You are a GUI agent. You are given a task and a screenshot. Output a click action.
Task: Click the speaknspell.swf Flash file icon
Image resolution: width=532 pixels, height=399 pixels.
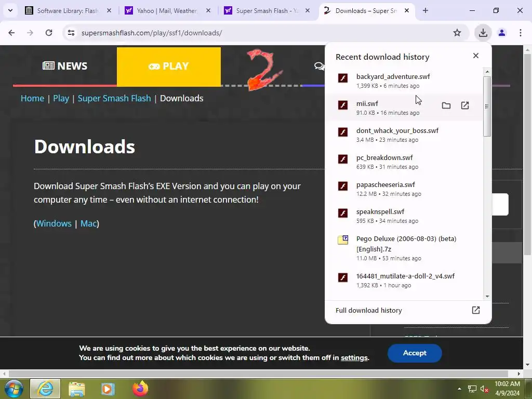pos(343,213)
